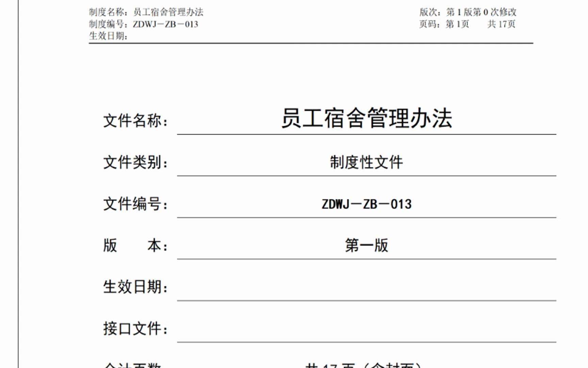Click the header text "页码：第 1页"

(x=444, y=24)
